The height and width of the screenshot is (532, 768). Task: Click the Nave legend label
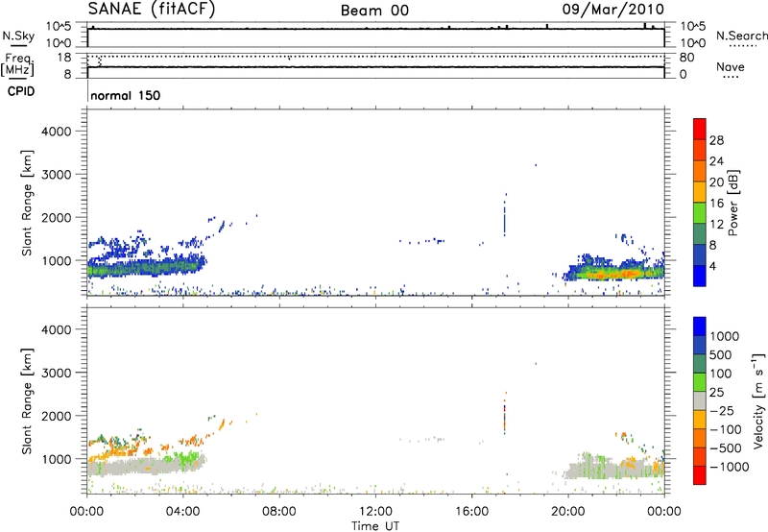tap(731, 66)
